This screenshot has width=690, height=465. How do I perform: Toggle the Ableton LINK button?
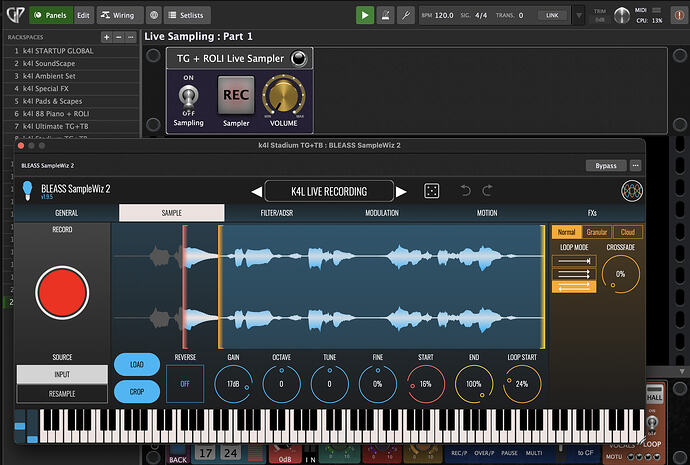coord(552,15)
